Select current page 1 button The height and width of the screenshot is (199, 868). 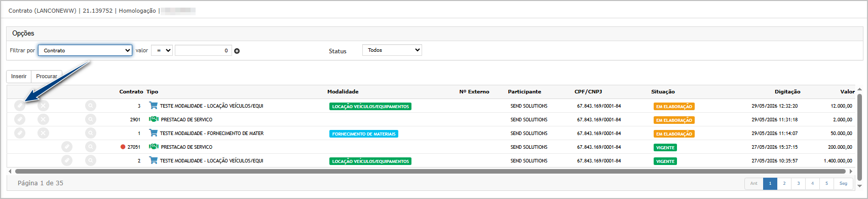(770, 183)
